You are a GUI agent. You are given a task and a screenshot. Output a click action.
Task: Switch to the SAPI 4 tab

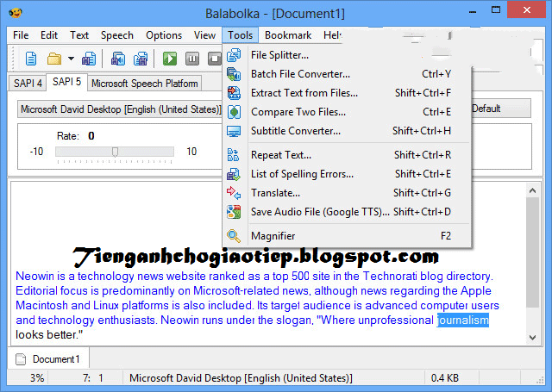(x=28, y=84)
